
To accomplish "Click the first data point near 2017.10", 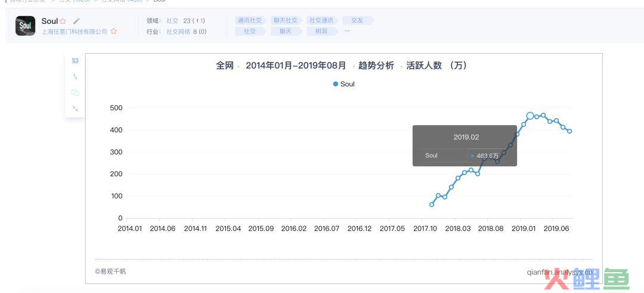I will click(432, 204).
